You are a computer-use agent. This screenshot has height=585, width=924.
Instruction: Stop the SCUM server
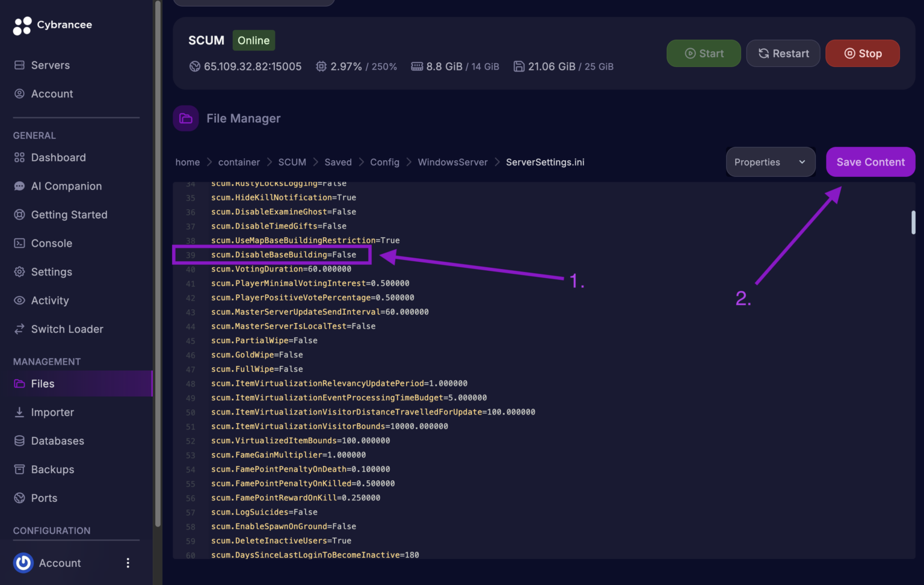click(x=862, y=54)
